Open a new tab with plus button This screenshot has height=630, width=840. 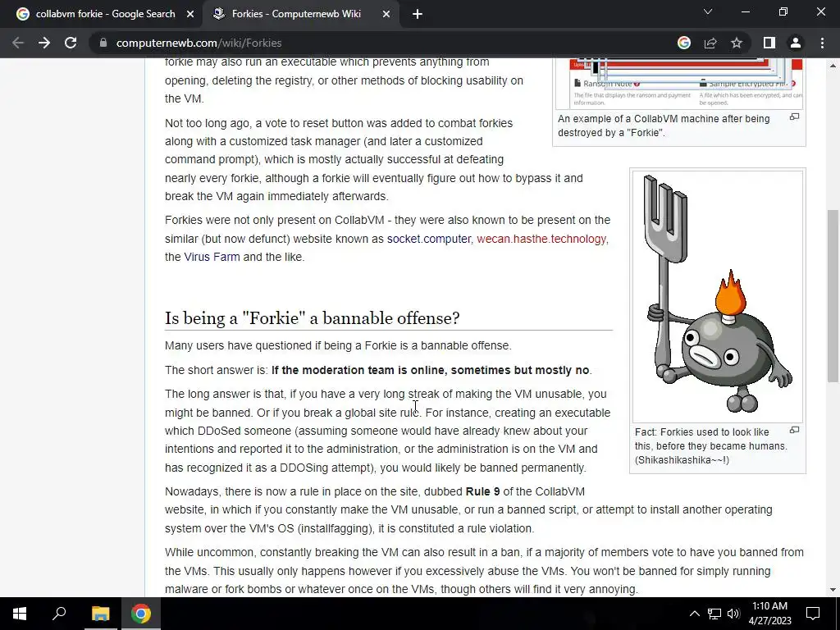[x=418, y=14]
